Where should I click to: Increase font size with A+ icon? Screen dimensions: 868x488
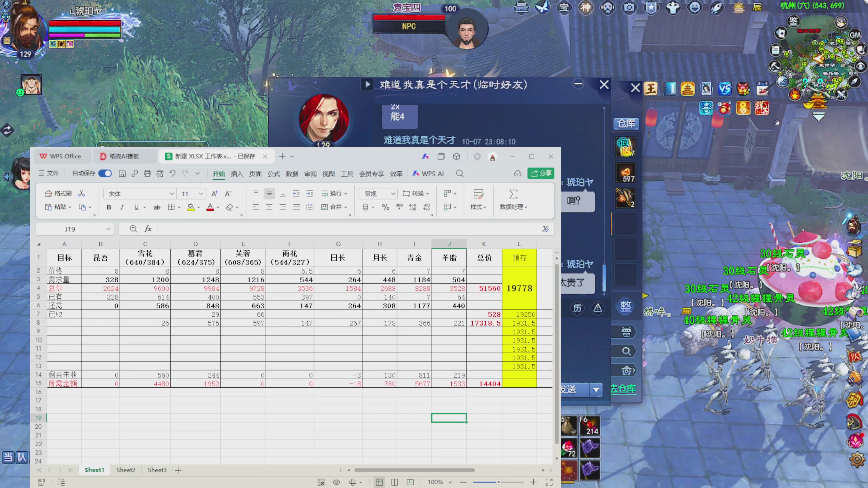pos(215,194)
